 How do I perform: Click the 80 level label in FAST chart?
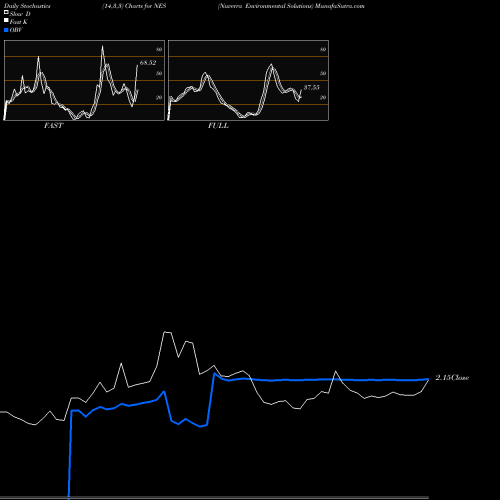(159, 49)
